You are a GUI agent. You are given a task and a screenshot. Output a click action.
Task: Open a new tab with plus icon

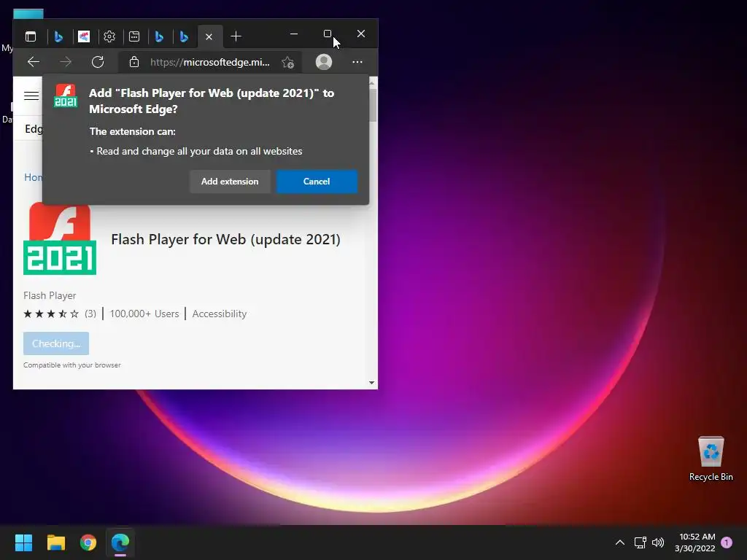point(236,36)
